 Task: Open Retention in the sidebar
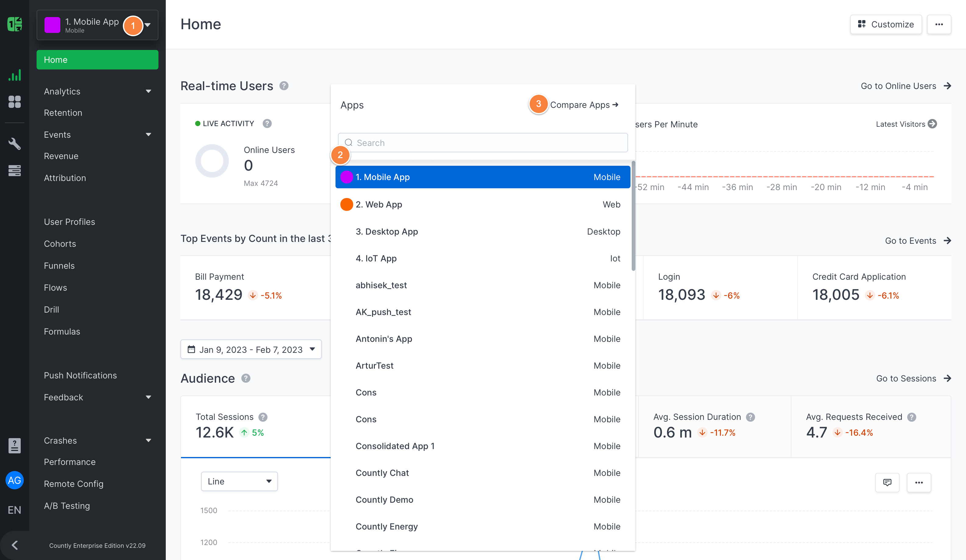pyautogui.click(x=63, y=113)
